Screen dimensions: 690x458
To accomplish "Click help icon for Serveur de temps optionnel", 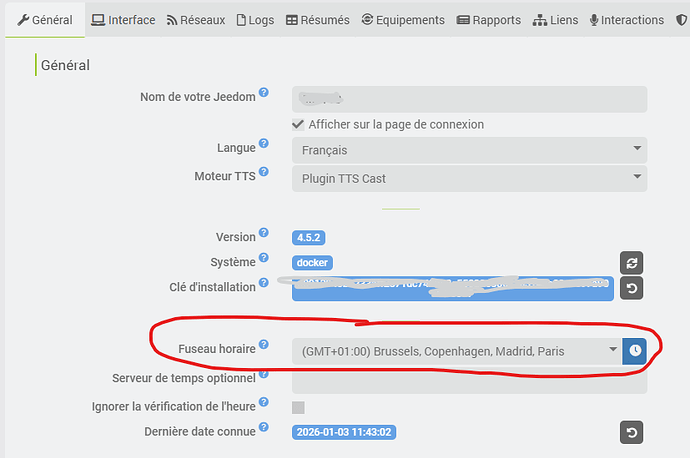I will [264, 377].
